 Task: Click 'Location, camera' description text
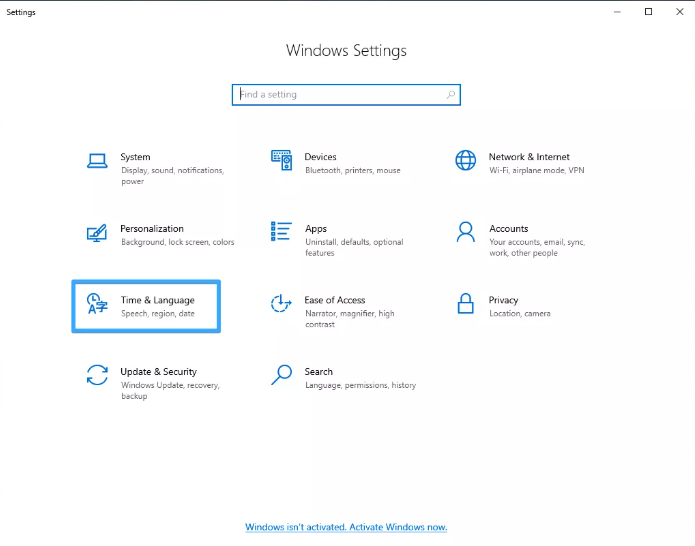coord(520,313)
